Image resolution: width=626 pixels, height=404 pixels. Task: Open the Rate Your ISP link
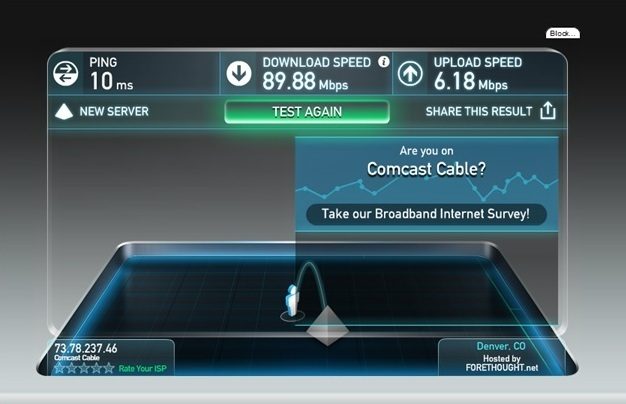tap(143, 368)
